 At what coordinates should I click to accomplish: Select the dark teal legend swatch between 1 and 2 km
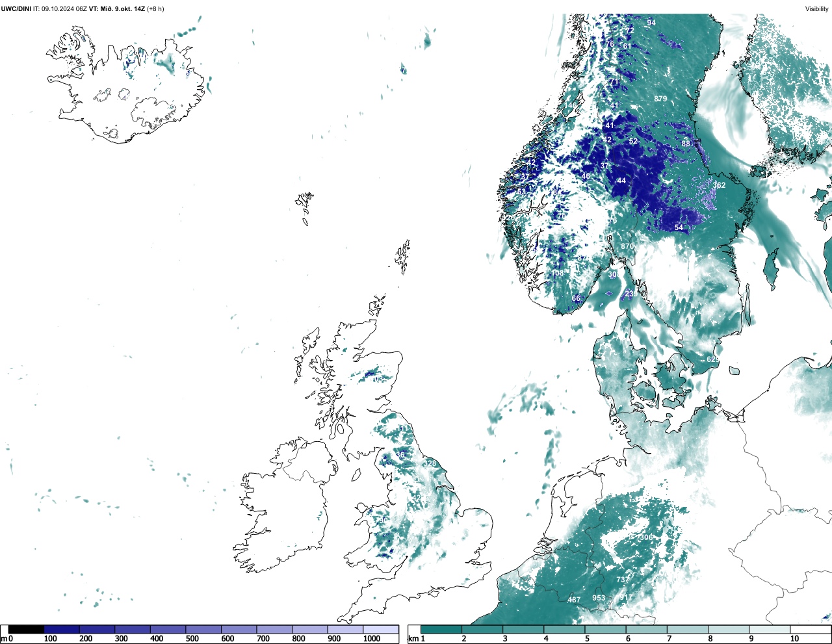(x=441, y=629)
